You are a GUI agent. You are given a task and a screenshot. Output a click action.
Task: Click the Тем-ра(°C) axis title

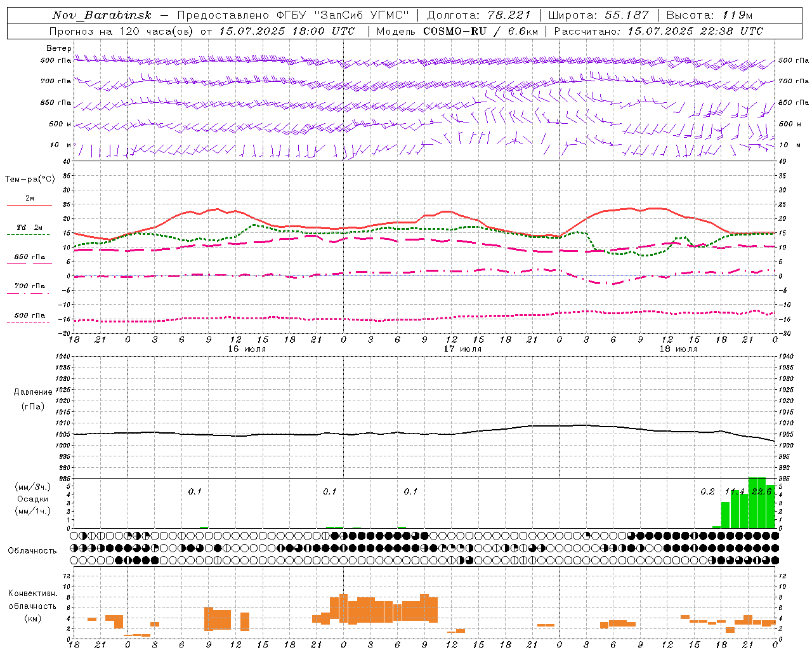tap(30, 180)
